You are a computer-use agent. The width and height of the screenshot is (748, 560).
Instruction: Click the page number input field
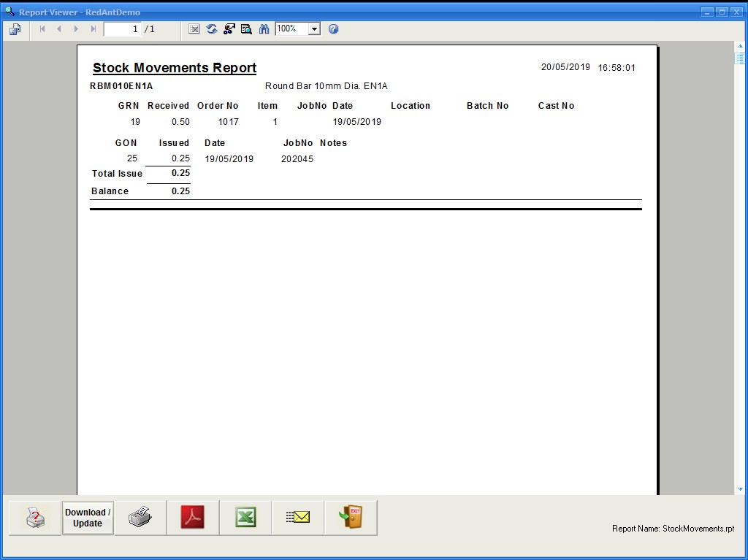(x=122, y=29)
